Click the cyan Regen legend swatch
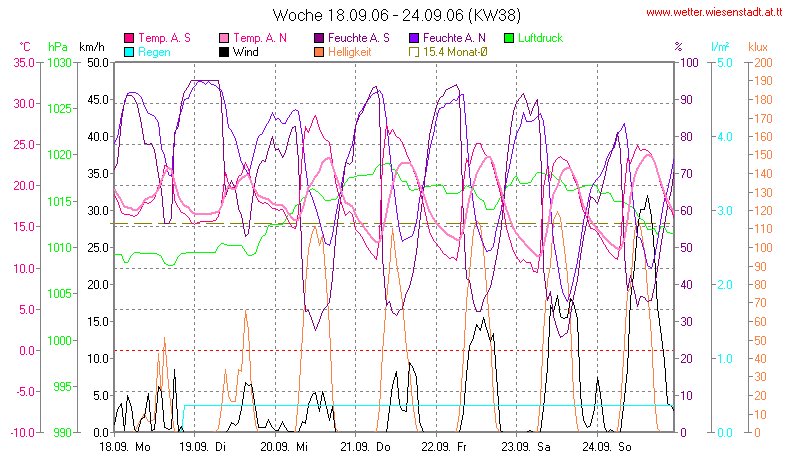Image resolution: width=790 pixels, height=460 pixels. (129, 51)
